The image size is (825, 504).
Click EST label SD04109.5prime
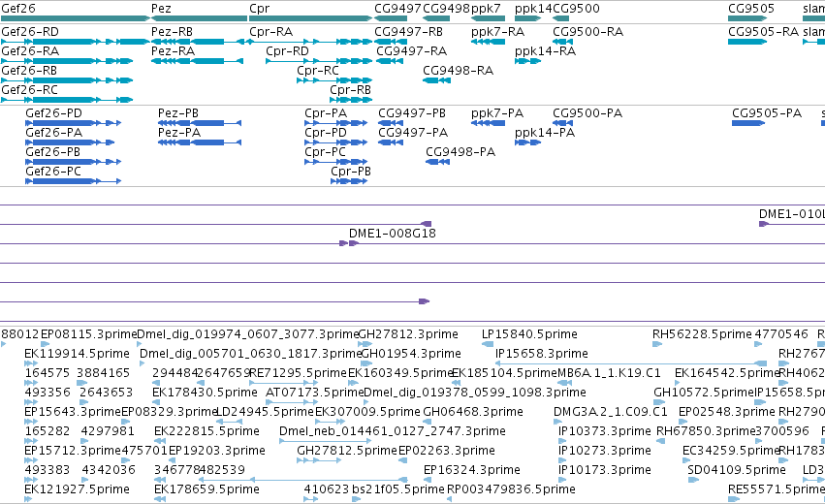pyautogui.click(x=737, y=470)
